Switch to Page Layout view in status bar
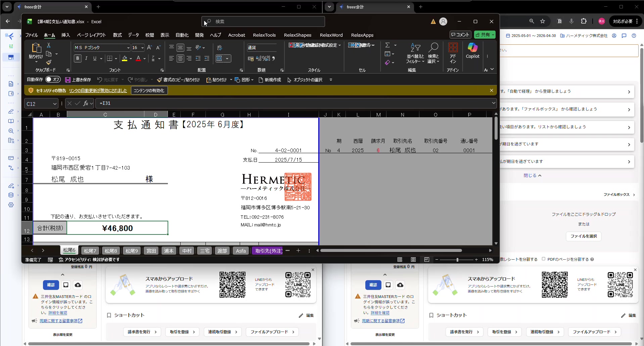 pyautogui.click(x=413, y=260)
